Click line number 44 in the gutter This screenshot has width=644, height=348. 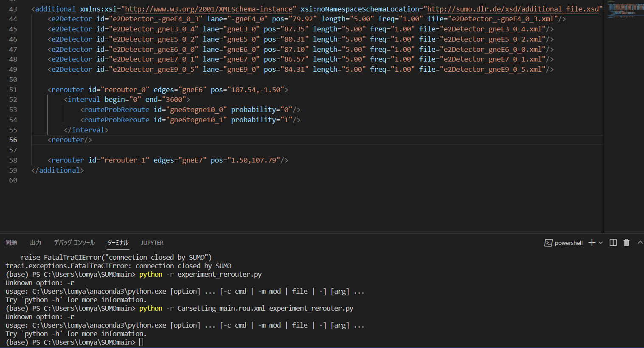pyautogui.click(x=13, y=19)
